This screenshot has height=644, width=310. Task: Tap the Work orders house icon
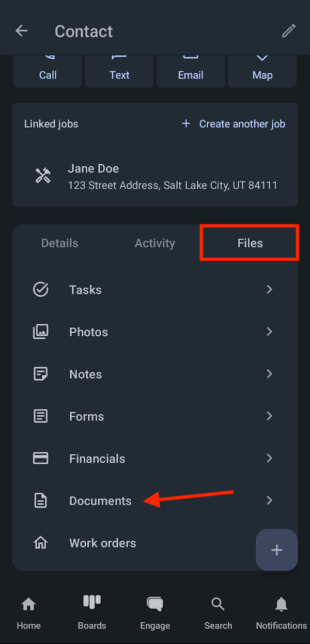click(x=41, y=542)
